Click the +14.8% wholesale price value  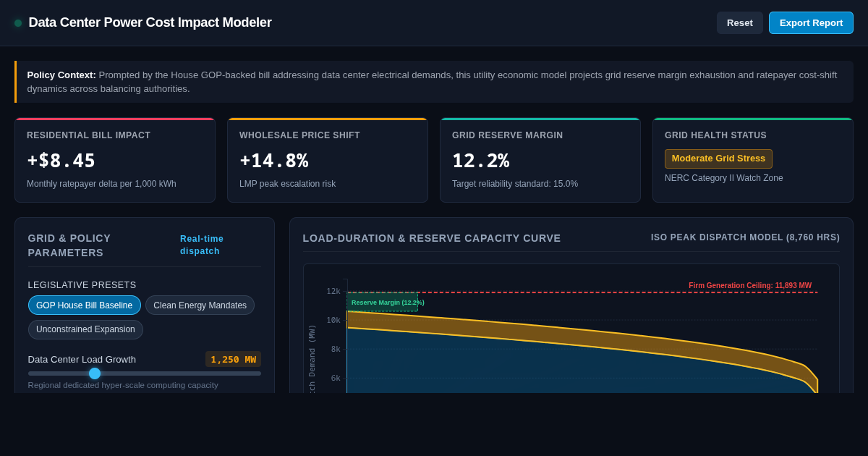pos(274,161)
